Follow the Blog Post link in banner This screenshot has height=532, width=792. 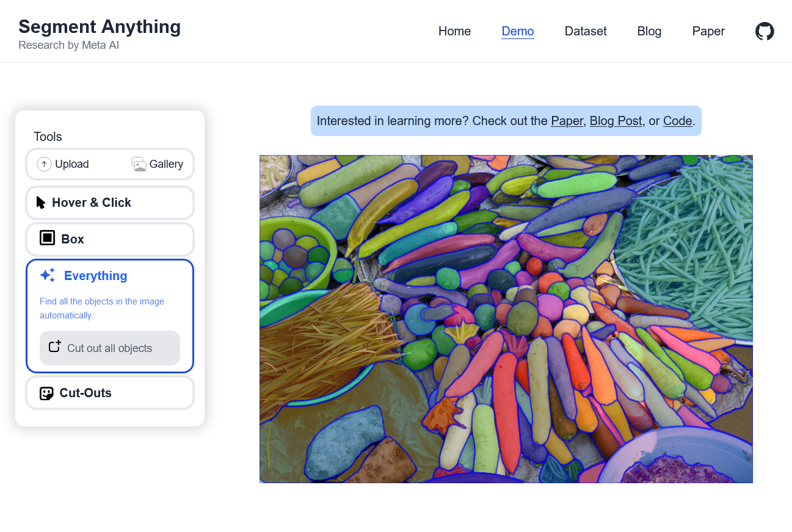[616, 121]
